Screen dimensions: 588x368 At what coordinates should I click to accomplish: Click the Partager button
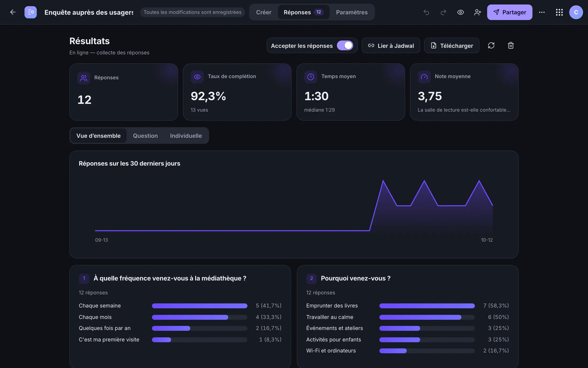point(509,12)
